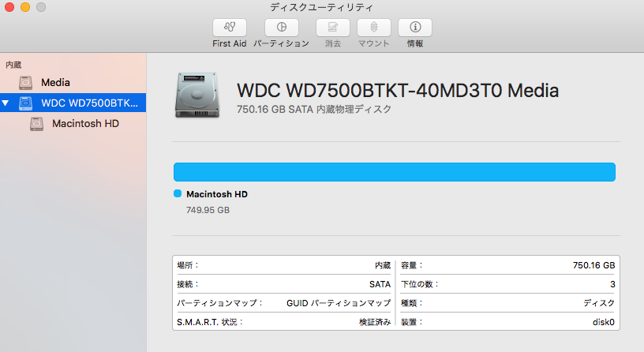644x352 pixels.
Task: Click the Macintosh HD legend label
Action: click(x=217, y=194)
